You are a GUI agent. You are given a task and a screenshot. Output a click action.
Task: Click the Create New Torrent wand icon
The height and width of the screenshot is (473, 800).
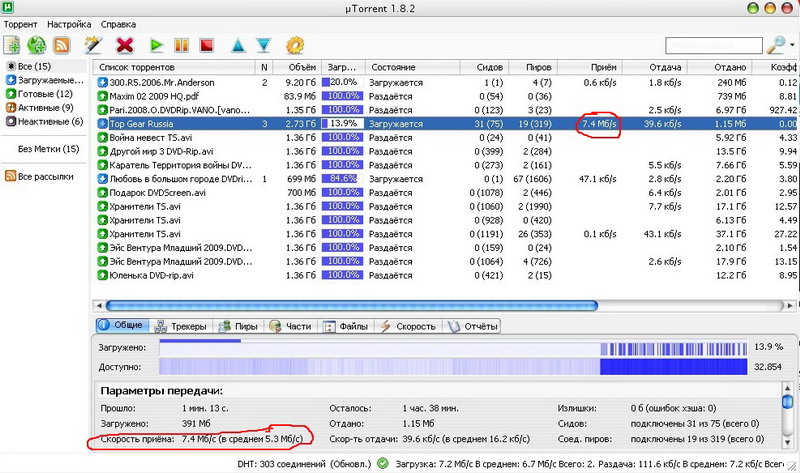pyautogui.click(x=95, y=45)
